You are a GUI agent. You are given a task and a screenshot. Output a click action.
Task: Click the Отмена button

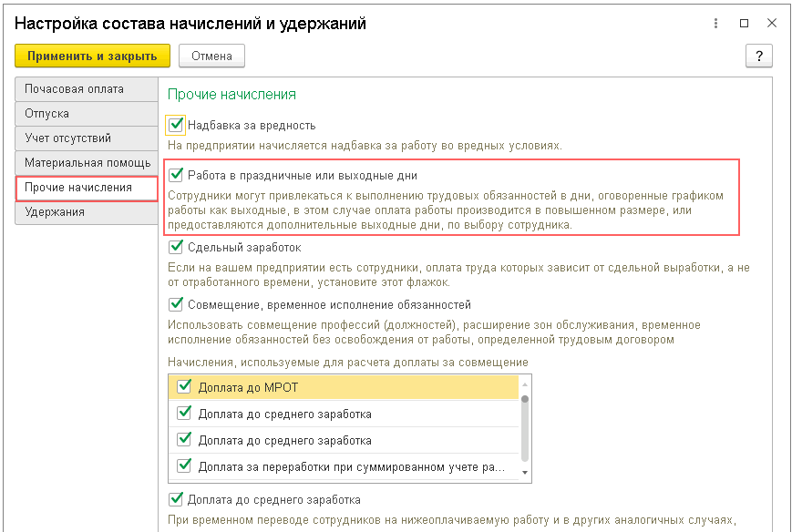211,56
